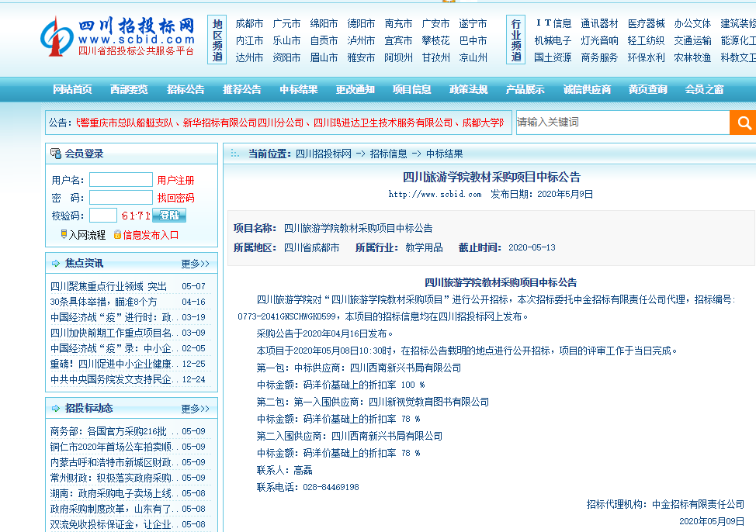Open 通讯器材 industry channel
The height and width of the screenshot is (532, 756).
599,23
